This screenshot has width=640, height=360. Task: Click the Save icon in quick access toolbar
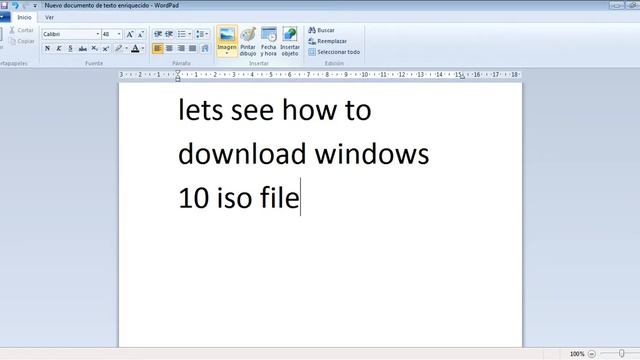(4, 5)
